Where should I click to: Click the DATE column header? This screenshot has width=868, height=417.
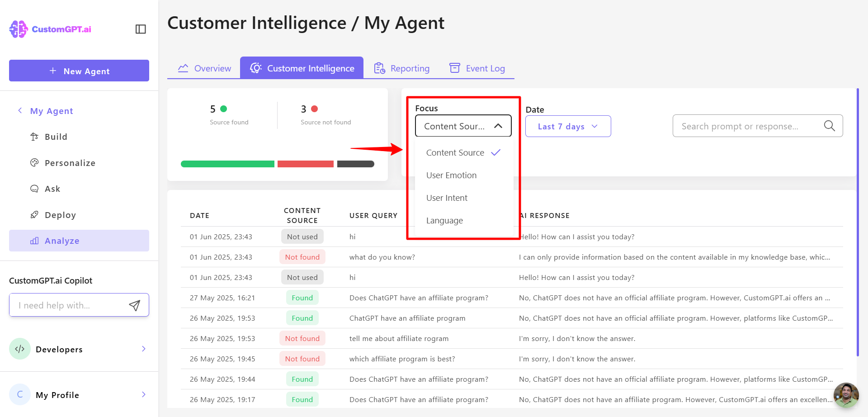click(199, 215)
